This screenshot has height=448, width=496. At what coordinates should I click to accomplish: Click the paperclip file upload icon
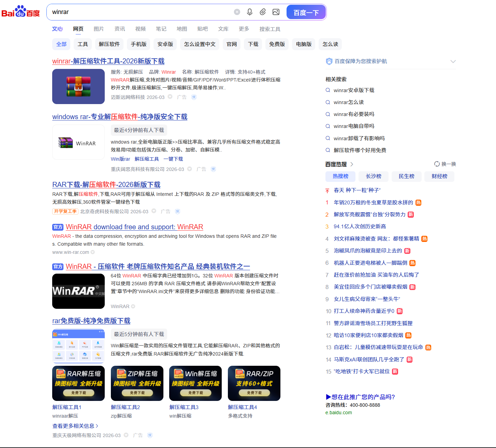pos(263,12)
